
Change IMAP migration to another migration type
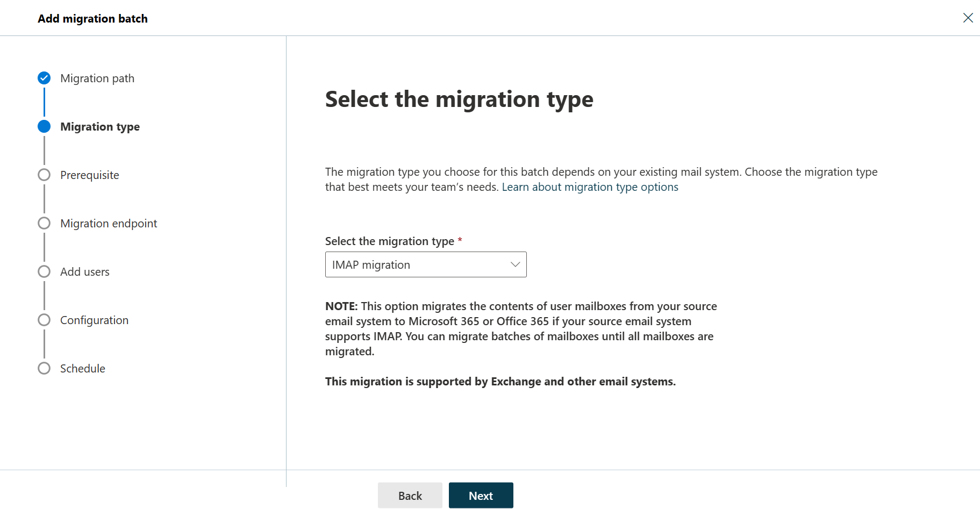click(425, 264)
